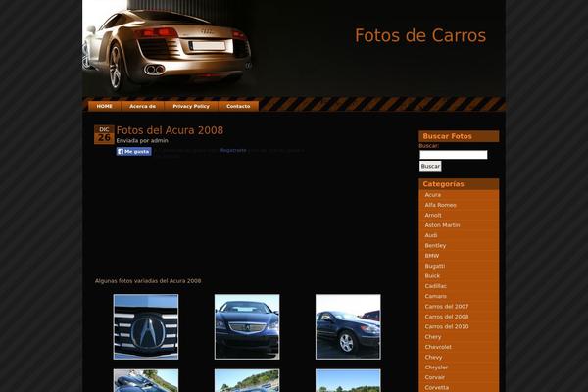Click the Regístrate link
The image size is (588, 392).
pyautogui.click(x=233, y=150)
